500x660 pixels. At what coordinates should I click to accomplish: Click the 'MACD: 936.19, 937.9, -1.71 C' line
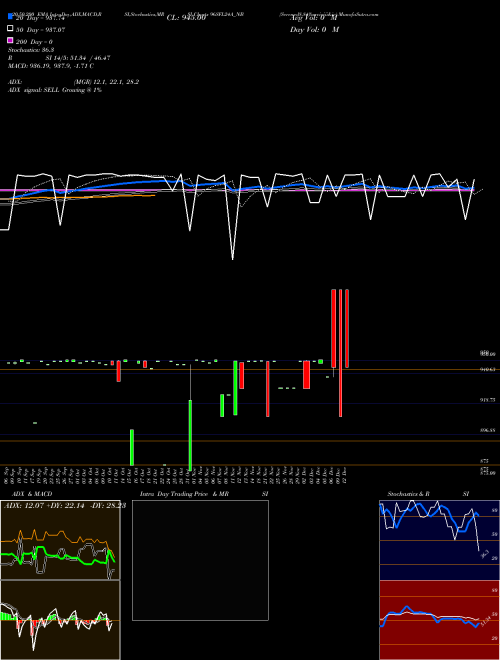[x=51, y=66]
